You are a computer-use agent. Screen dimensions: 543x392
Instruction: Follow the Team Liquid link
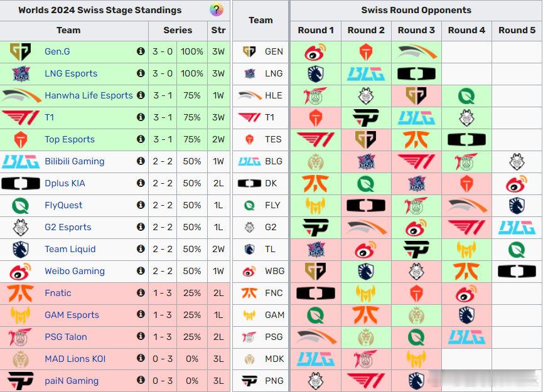70,249
